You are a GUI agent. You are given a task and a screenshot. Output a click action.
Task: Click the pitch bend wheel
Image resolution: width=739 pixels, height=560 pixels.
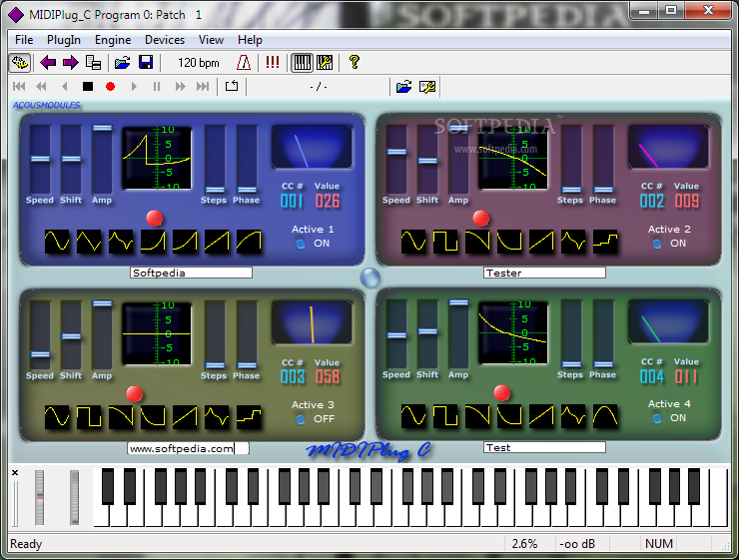pyautogui.click(x=40, y=497)
